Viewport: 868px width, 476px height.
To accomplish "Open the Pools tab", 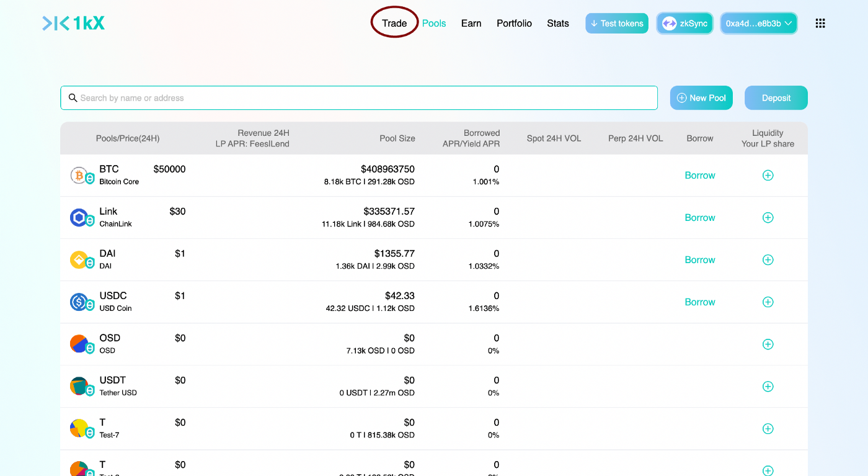I will click(434, 24).
